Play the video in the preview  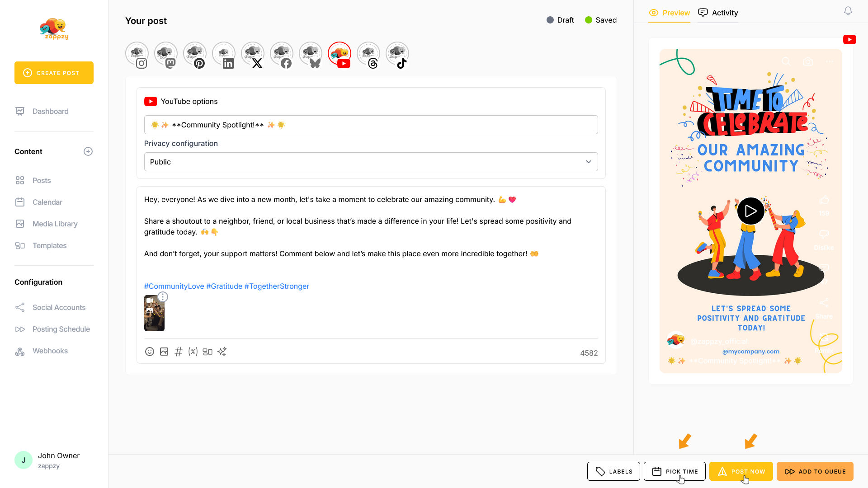[x=750, y=211]
